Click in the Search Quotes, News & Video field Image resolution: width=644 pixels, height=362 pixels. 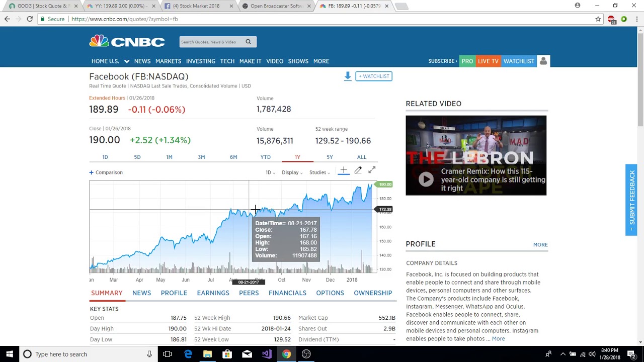click(211, 42)
